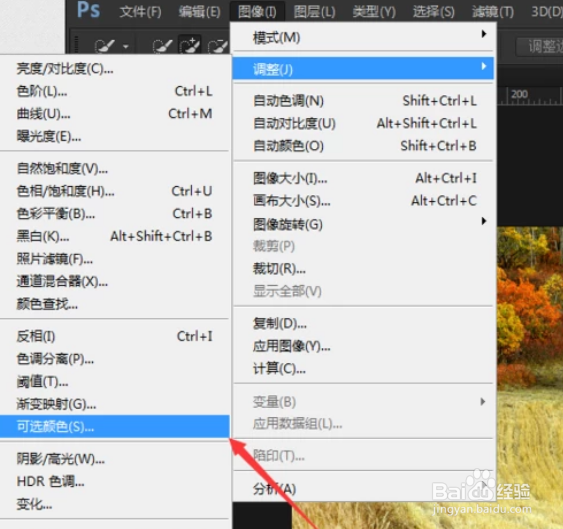This screenshot has height=529, width=563.
Task: Open the tool preset picker arrow beside the brush
Action: pyautogui.click(x=126, y=46)
